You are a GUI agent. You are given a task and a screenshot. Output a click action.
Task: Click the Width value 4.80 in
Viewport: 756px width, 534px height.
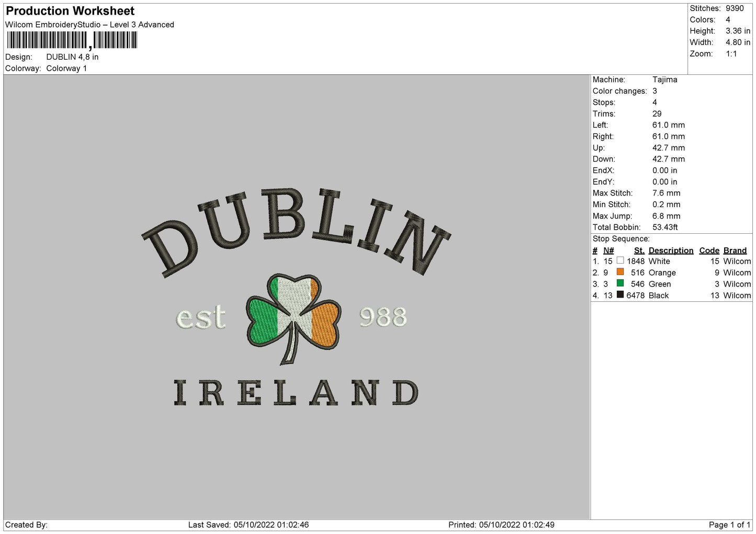738,42
